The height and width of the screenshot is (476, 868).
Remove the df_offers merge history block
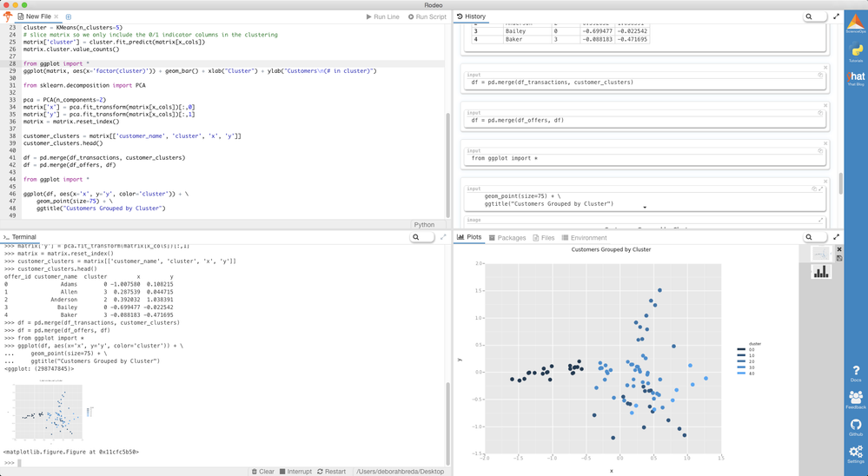(825, 105)
